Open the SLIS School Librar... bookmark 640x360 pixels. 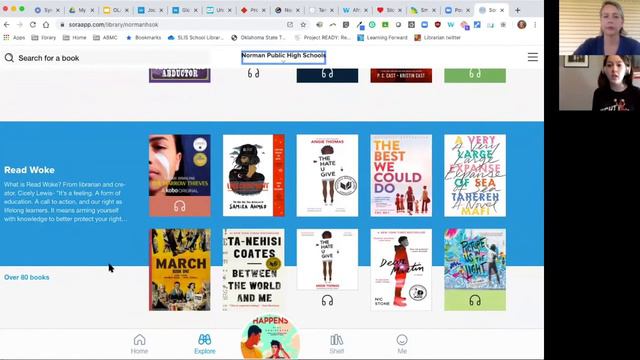click(196, 38)
